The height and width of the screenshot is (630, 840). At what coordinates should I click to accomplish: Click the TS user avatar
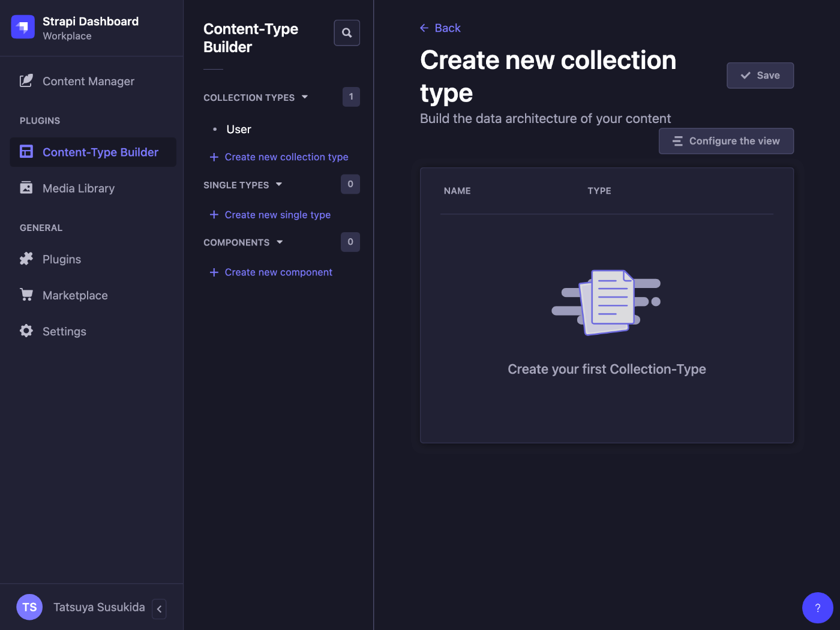[x=29, y=607]
